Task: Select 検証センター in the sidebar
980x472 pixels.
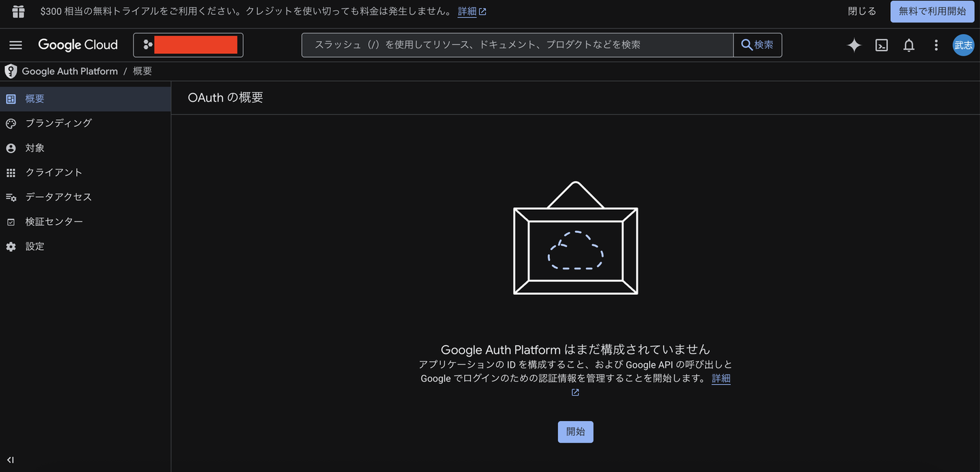Action: (x=85, y=221)
